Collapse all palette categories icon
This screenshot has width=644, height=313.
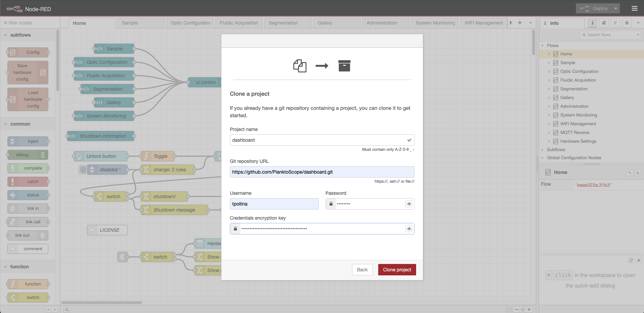coord(48,310)
